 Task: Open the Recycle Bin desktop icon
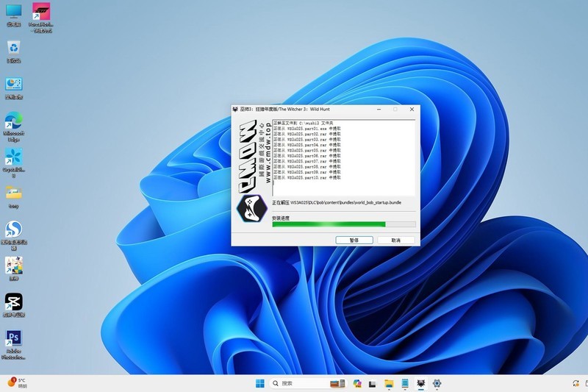click(x=13, y=51)
